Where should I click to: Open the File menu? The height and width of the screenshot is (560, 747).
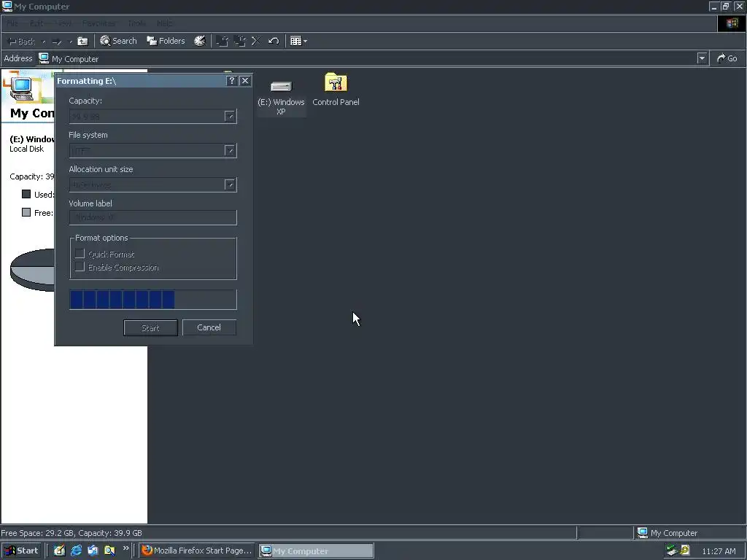pos(12,23)
